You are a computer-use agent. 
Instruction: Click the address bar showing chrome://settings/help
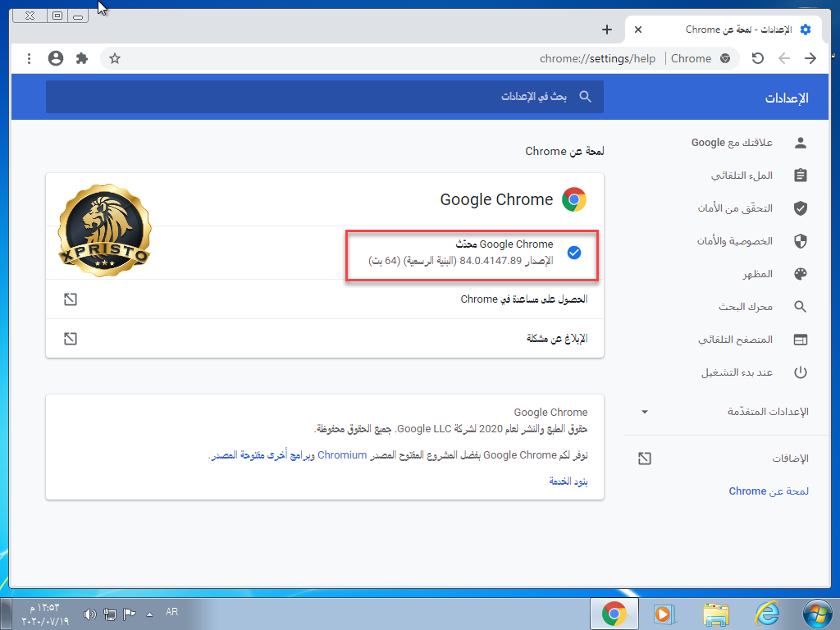coord(597,58)
